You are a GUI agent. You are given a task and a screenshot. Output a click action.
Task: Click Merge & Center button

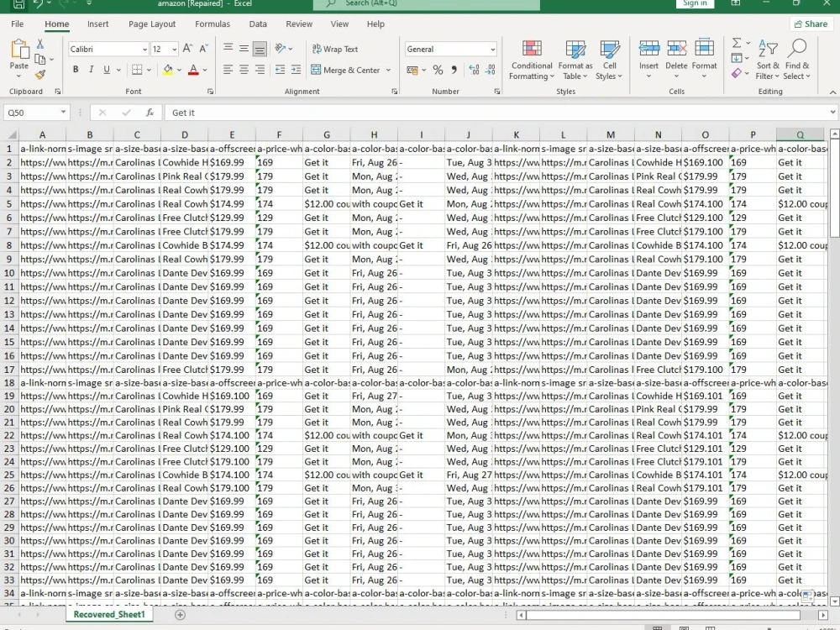(345, 70)
